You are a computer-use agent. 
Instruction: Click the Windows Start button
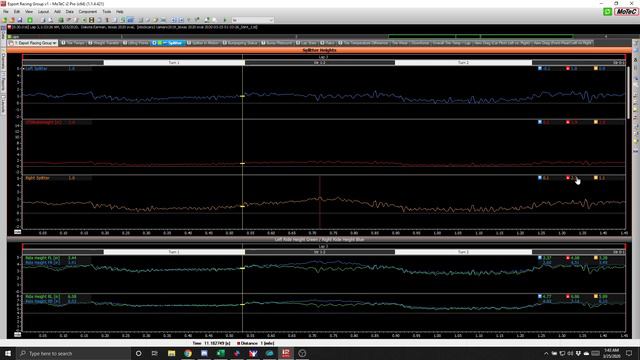(8, 353)
